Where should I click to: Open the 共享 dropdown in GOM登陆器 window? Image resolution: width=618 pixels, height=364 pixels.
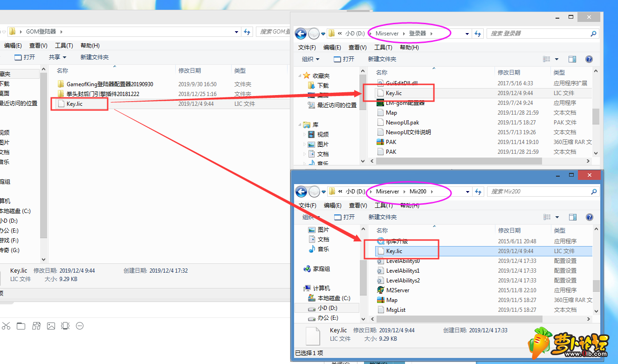[x=58, y=57]
